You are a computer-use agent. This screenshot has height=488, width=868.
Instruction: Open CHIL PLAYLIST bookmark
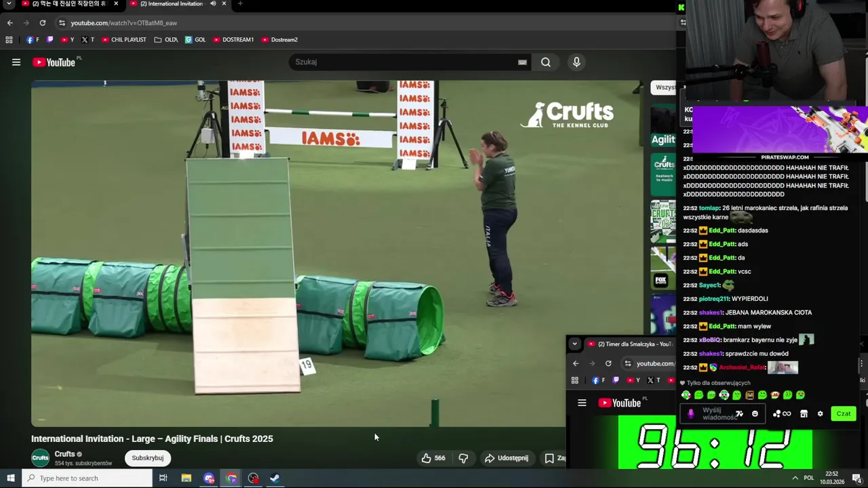coord(124,40)
